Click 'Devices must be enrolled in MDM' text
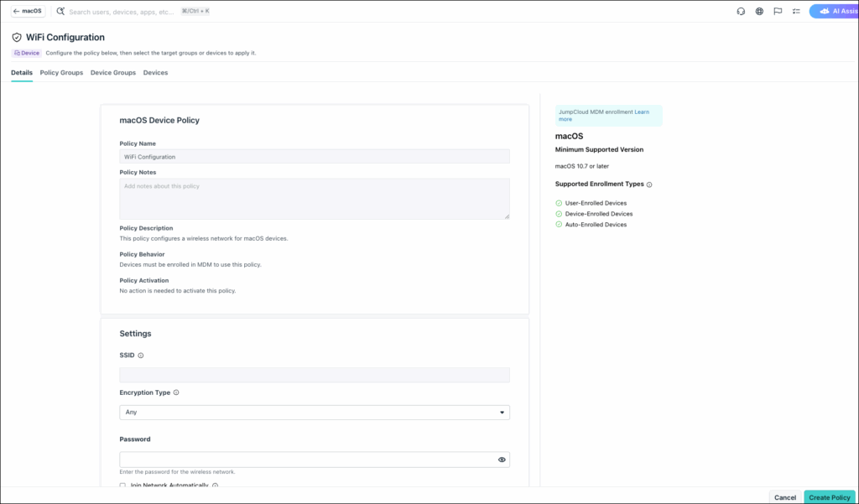 190,265
